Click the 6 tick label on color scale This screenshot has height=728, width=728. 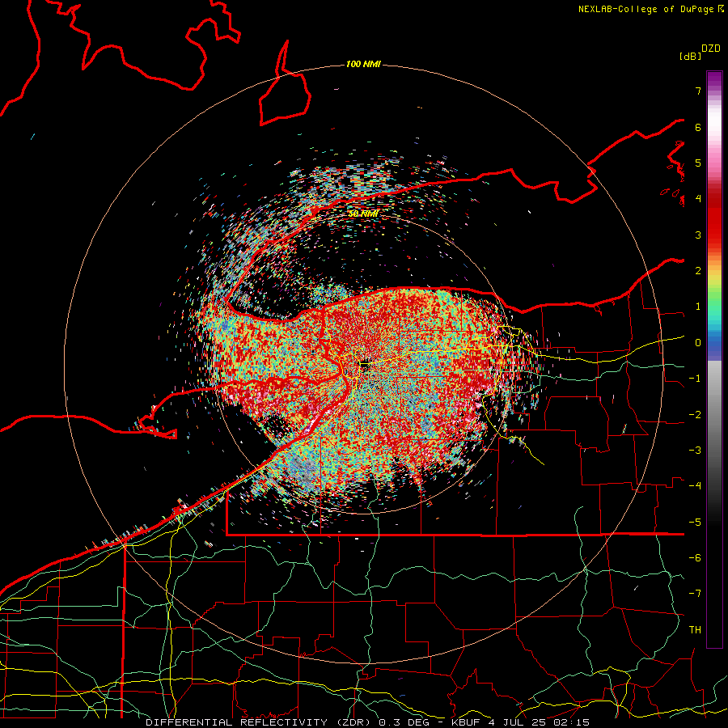point(698,127)
